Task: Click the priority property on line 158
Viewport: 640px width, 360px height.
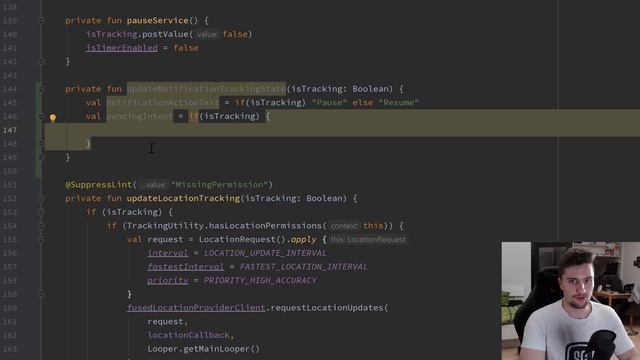Action: [x=168, y=280]
